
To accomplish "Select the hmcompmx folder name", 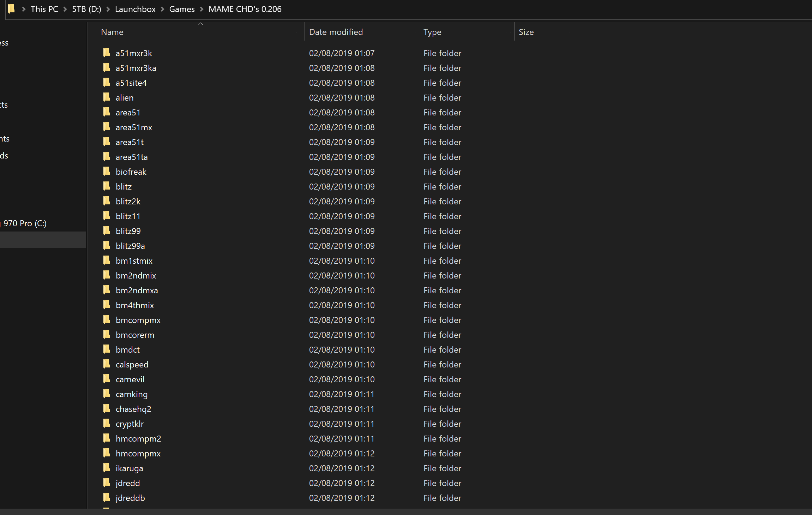I will [138, 454].
